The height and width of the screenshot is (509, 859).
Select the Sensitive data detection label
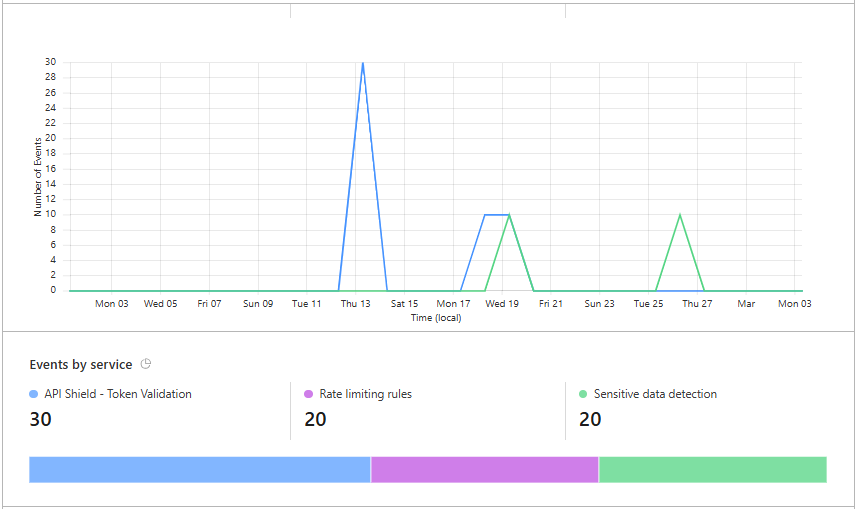coord(655,394)
